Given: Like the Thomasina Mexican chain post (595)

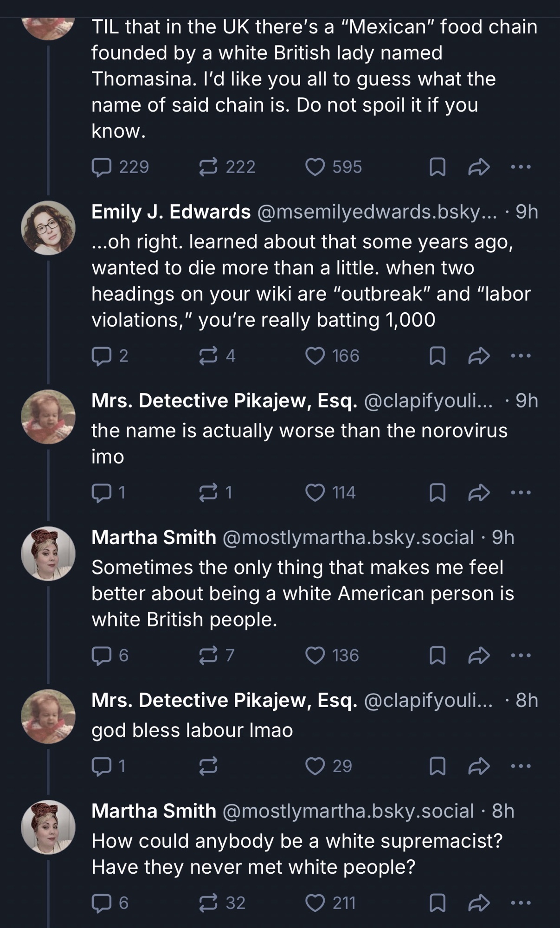Looking at the screenshot, I should coord(315,167).
